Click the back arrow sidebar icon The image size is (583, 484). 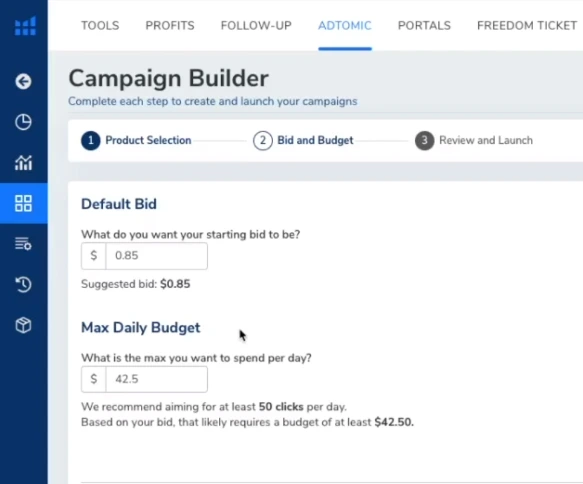pos(23,81)
